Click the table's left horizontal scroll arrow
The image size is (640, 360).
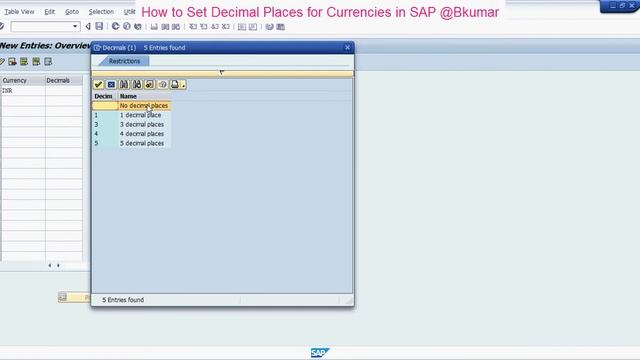pyautogui.click(x=50, y=266)
